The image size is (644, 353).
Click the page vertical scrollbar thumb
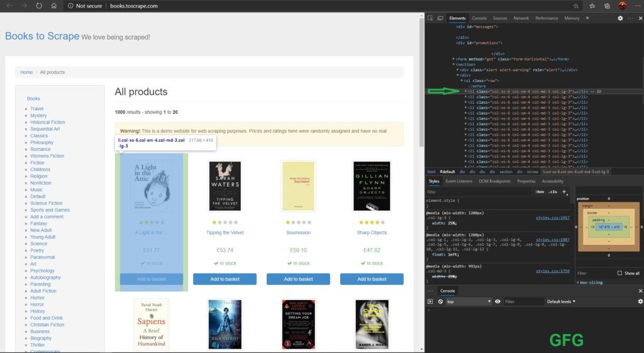[421, 82]
